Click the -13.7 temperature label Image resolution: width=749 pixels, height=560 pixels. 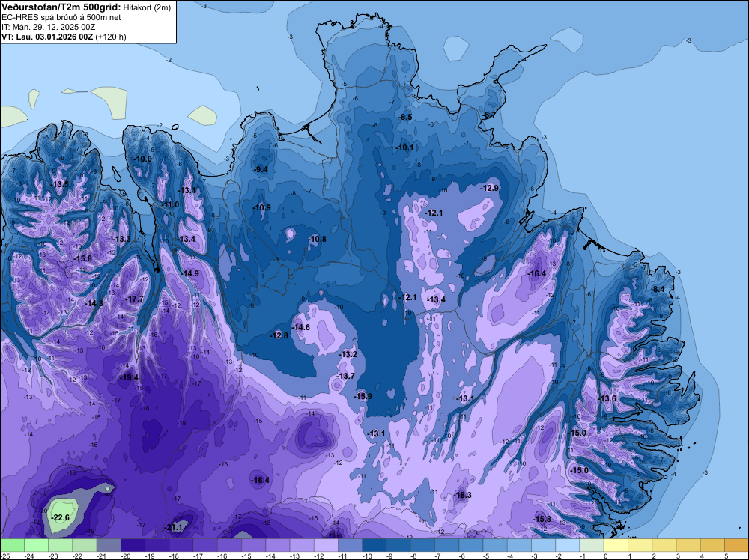point(346,376)
